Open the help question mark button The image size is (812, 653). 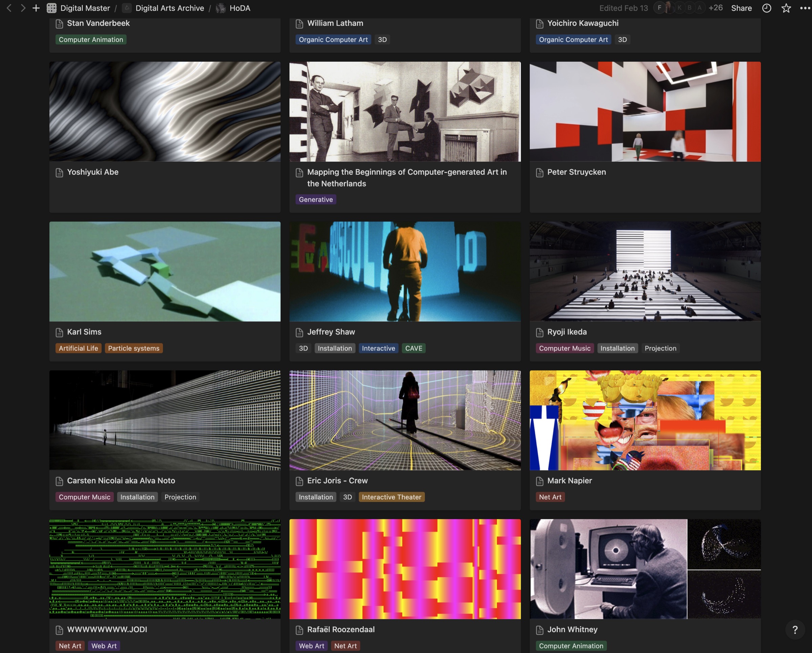click(x=795, y=630)
